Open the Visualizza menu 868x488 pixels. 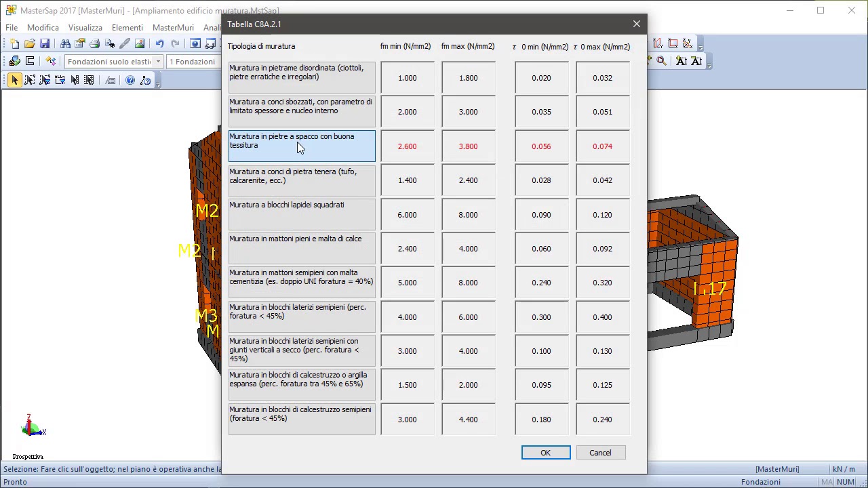(x=85, y=28)
